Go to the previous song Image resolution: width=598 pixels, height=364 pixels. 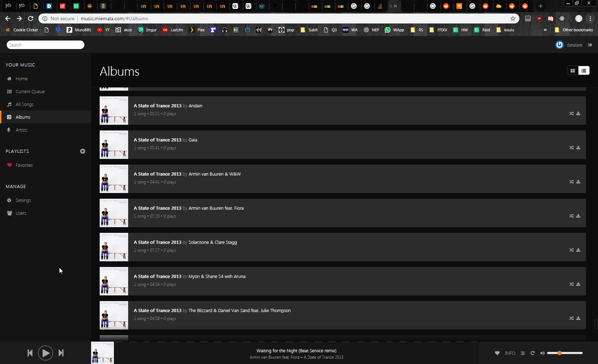coord(30,353)
